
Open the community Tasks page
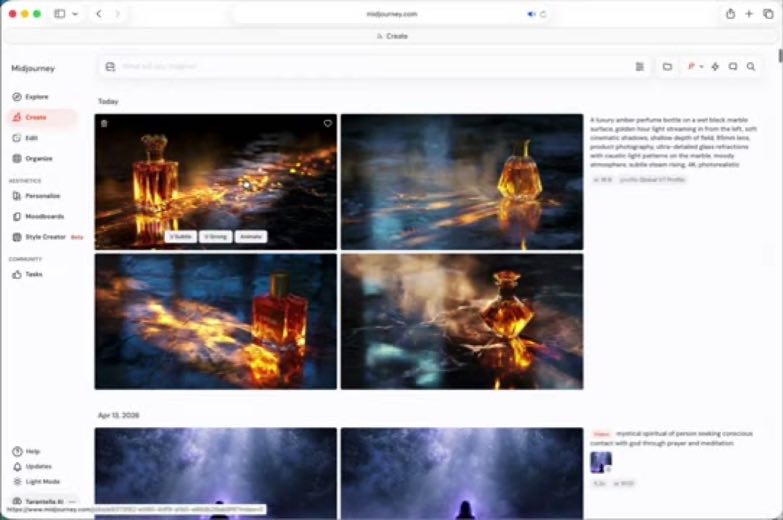[x=27, y=274]
